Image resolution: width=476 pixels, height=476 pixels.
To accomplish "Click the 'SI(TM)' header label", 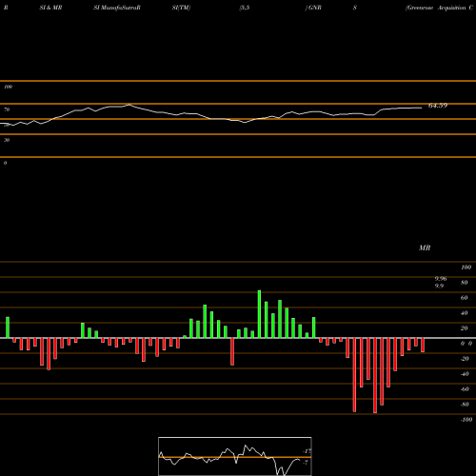I will click(x=181, y=8).
